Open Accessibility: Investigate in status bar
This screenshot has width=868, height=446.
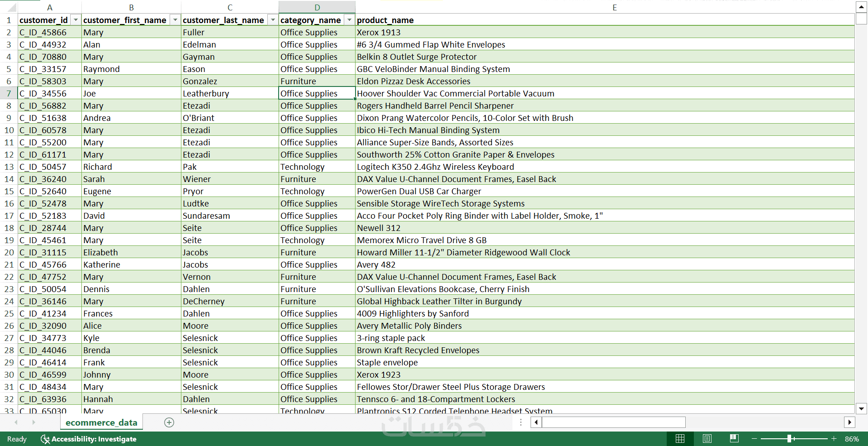(x=89, y=439)
